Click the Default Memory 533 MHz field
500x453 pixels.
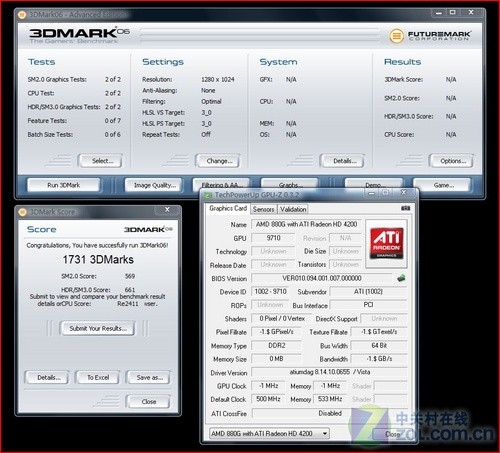coord(330,399)
